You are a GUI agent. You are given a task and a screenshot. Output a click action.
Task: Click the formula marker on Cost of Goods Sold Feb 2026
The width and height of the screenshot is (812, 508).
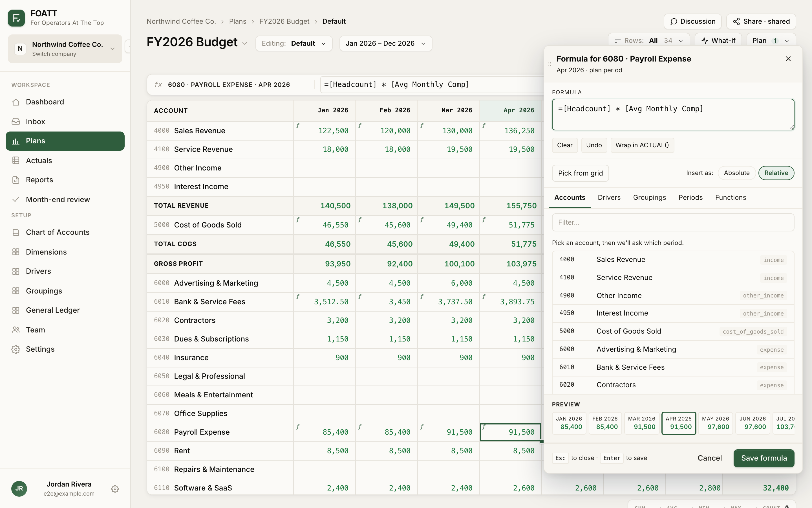360,220
